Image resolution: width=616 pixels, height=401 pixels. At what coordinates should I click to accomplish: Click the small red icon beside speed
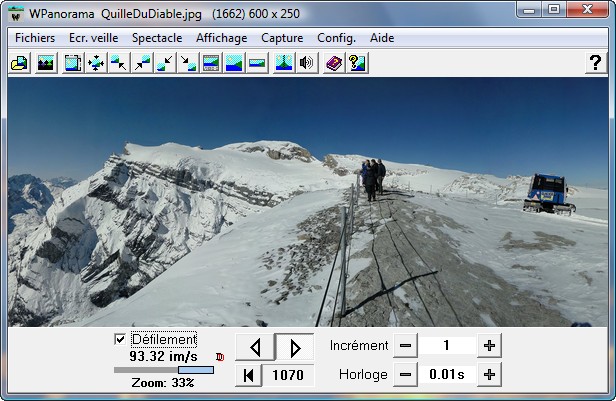(220, 357)
